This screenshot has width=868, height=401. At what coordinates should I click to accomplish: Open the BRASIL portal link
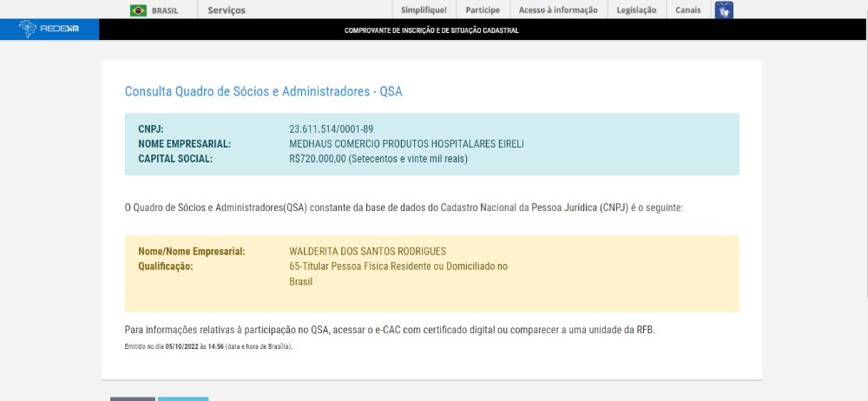point(165,10)
